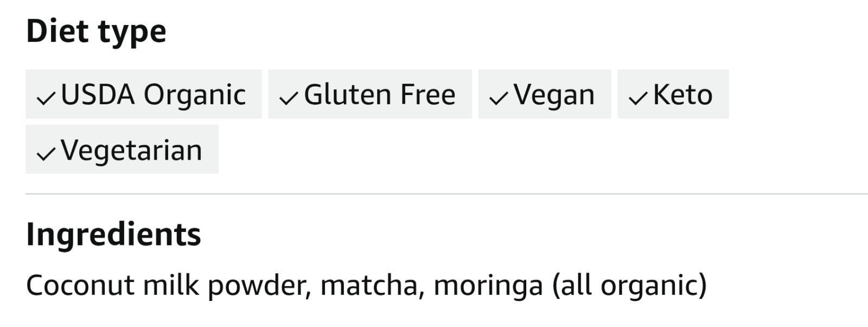The width and height of the screenshot is (868, 327).
Task: Click the horizontal divider above Ingredients
Action: coord(446,193)
